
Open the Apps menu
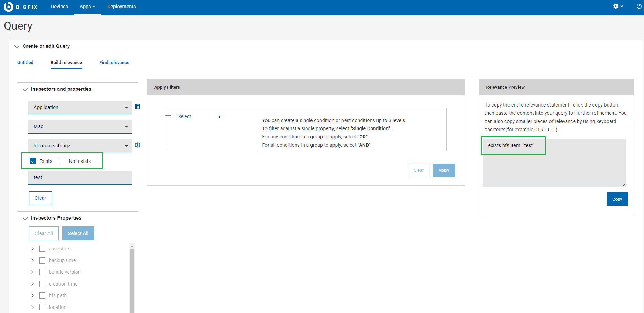(87, 7)
